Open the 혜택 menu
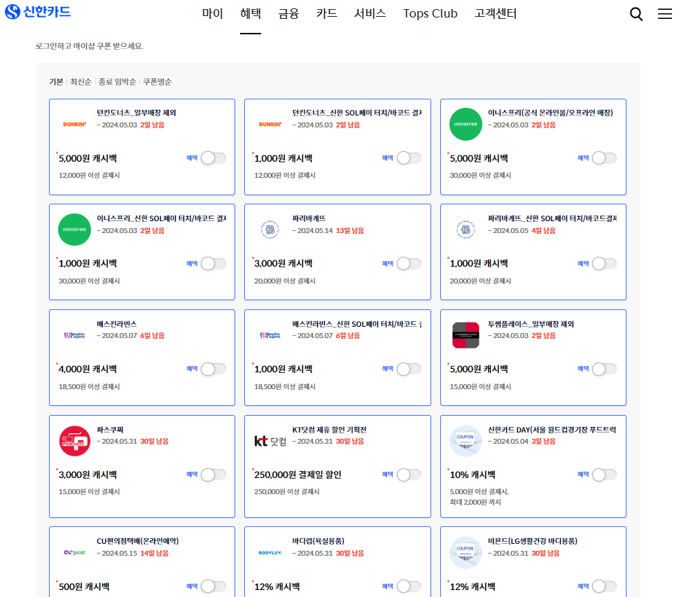 (x=251, y=14)
